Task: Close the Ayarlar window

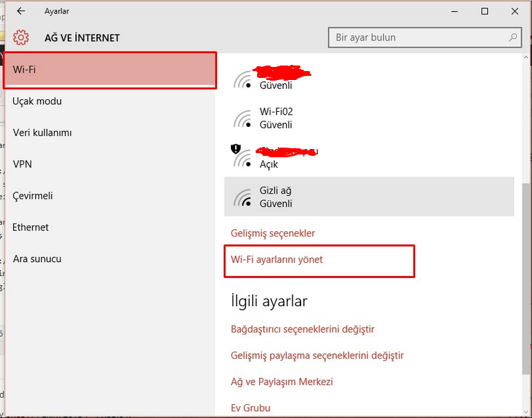Action: tap(515, 11)
